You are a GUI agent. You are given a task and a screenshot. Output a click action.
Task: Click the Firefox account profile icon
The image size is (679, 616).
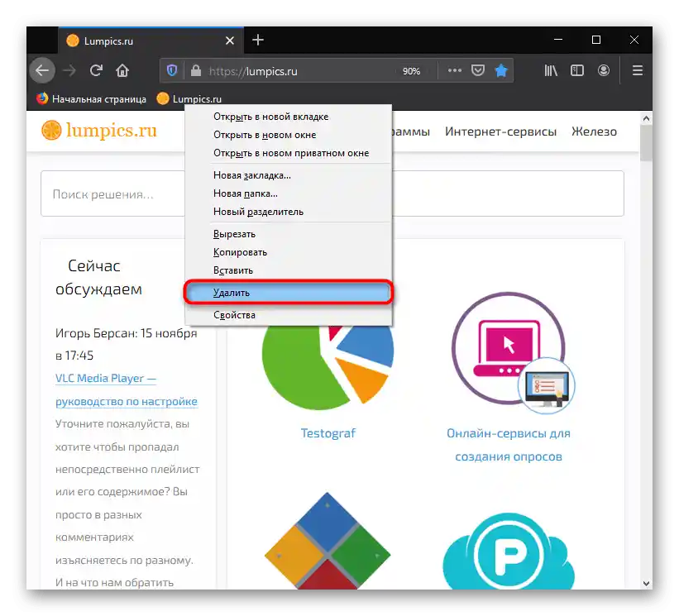604,70
